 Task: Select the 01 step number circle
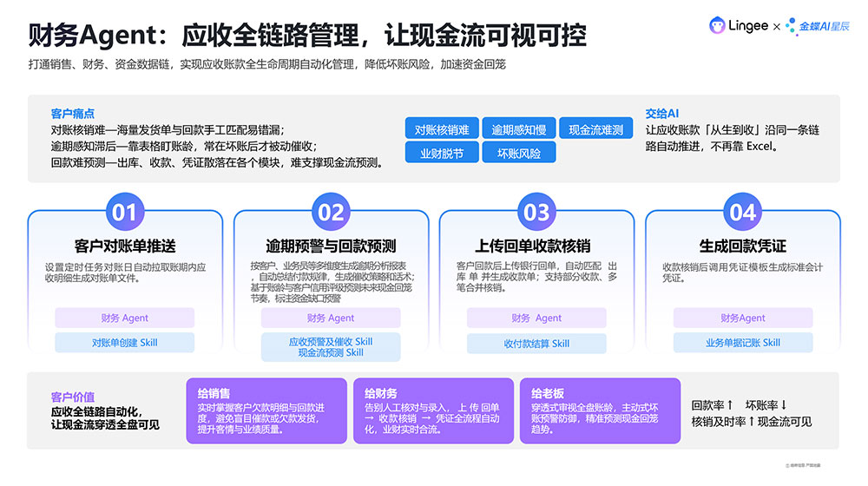(124, 212)
